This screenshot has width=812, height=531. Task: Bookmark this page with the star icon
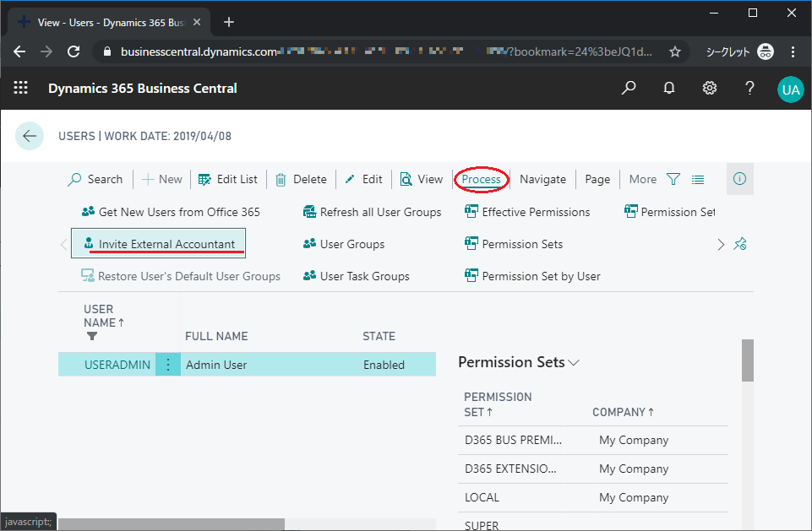[675, 51]
